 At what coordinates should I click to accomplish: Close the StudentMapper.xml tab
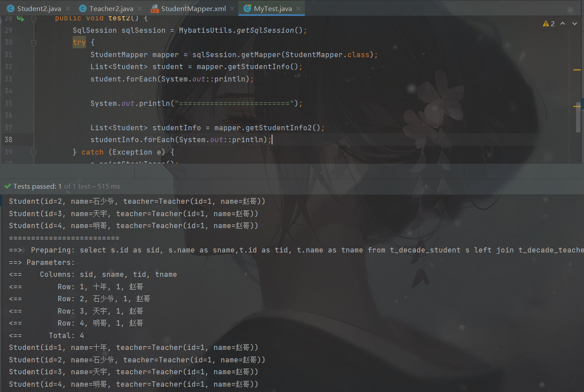point(233,8)
